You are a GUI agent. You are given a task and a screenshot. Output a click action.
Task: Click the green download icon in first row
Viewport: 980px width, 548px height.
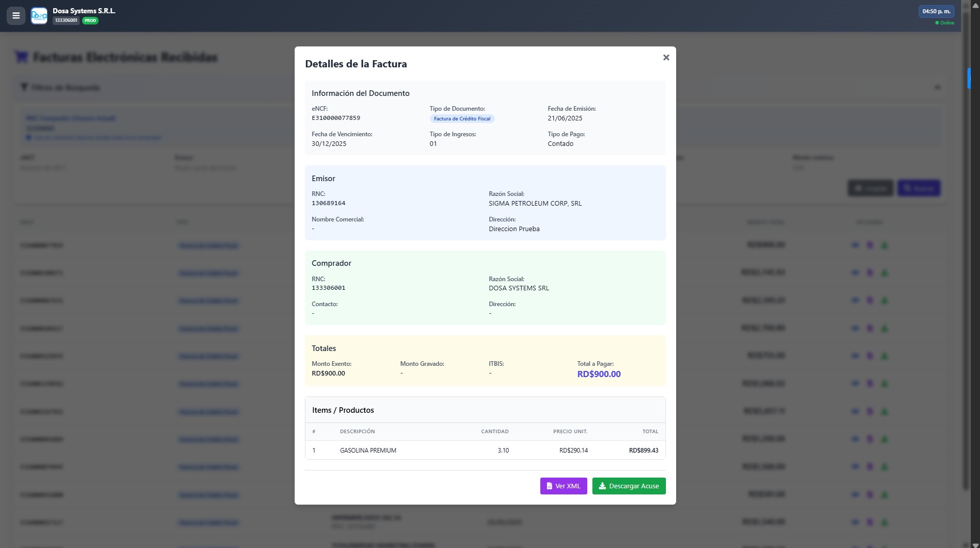pyautogui.click(x=885, y=245)
